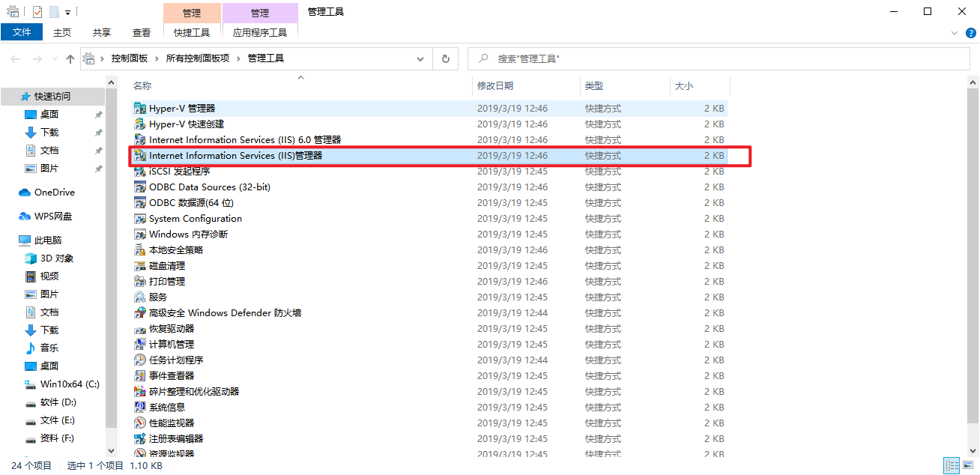Open the 文件 menu

pos(22,32)
